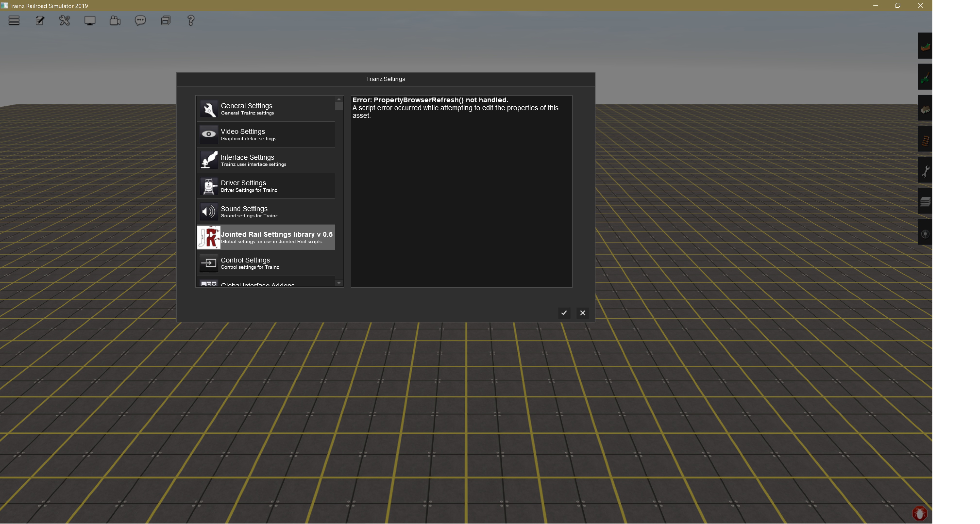Image resolution: width=980 pixels, height=524 pixels.
Task: Close the Trainz Railroad Simulator window
Action: tap(921, 5)
